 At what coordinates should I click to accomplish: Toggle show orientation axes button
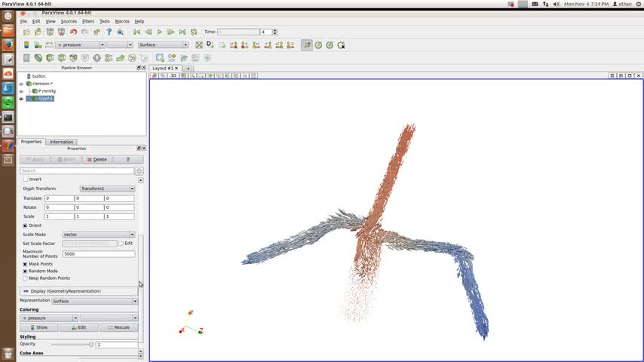307,44
